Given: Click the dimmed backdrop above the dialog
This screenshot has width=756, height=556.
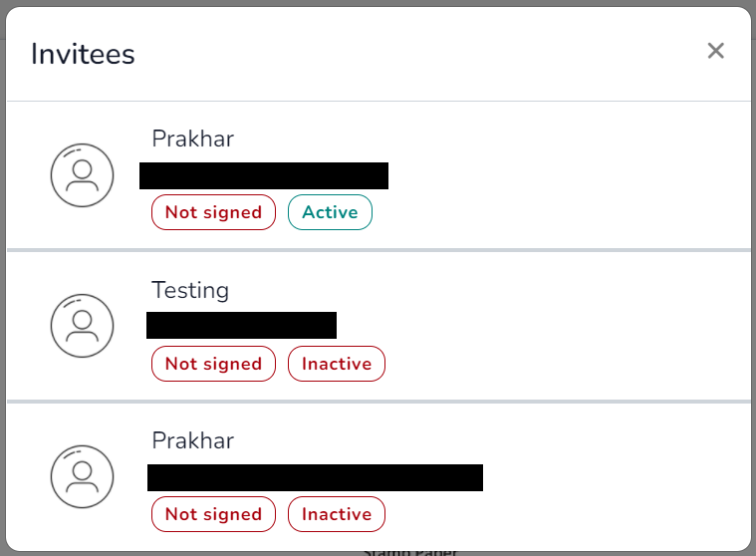Looking at the screenshot, I should click(x=378, y=3).
